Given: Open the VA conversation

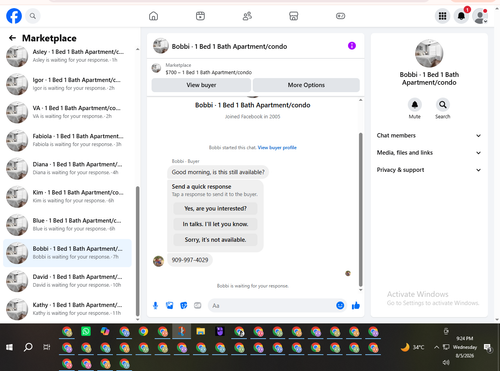Looking at the screenshot, I should [68, 112].
